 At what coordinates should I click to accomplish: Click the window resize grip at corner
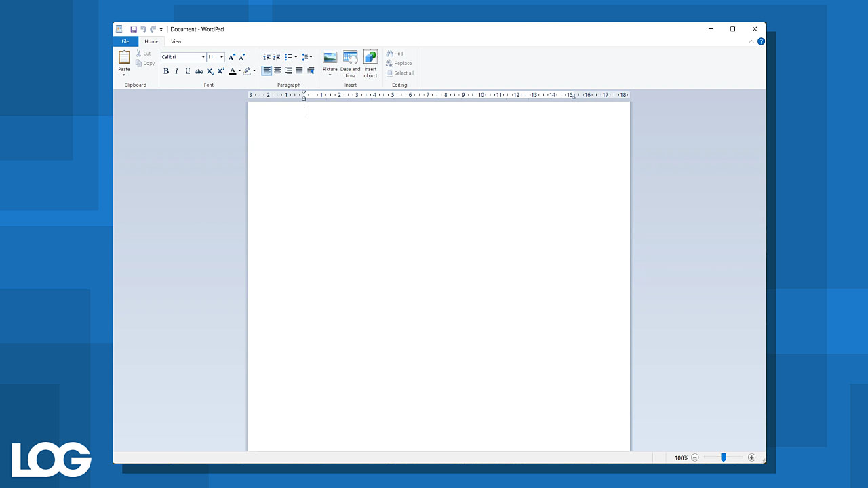[x=762, y=460]
